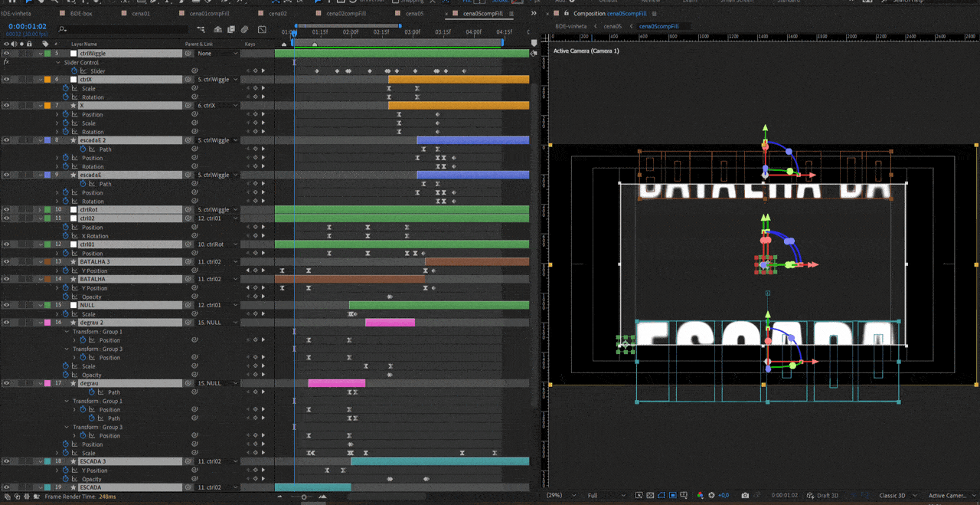The height and width of the screenshot is (505, 980).
Task: Click BDE-vinheta in composition breadcrumb
Action: point(570,26)
